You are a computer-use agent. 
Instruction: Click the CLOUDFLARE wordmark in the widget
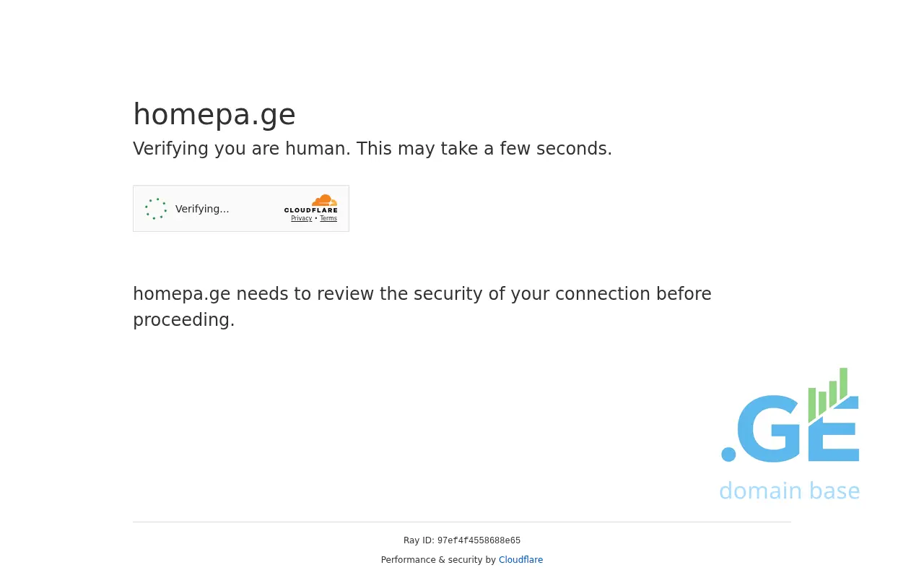coord(310,210)
